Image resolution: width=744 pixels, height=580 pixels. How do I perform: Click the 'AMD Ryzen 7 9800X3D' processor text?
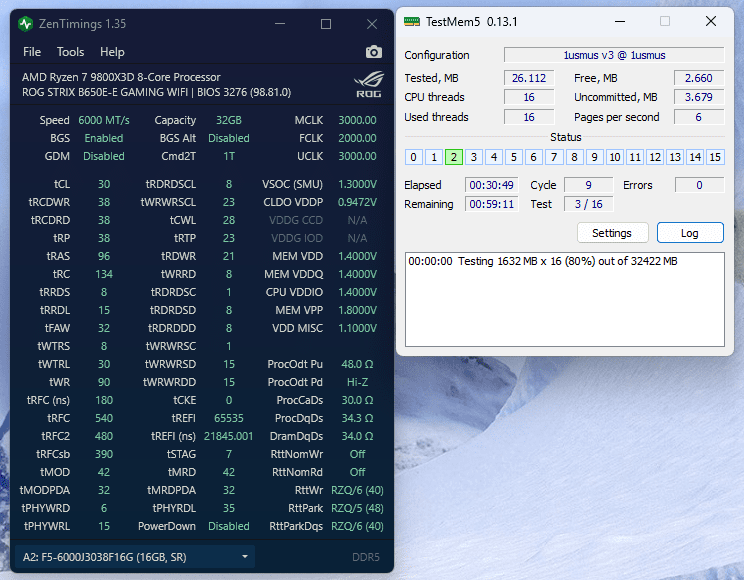(121, 77)
